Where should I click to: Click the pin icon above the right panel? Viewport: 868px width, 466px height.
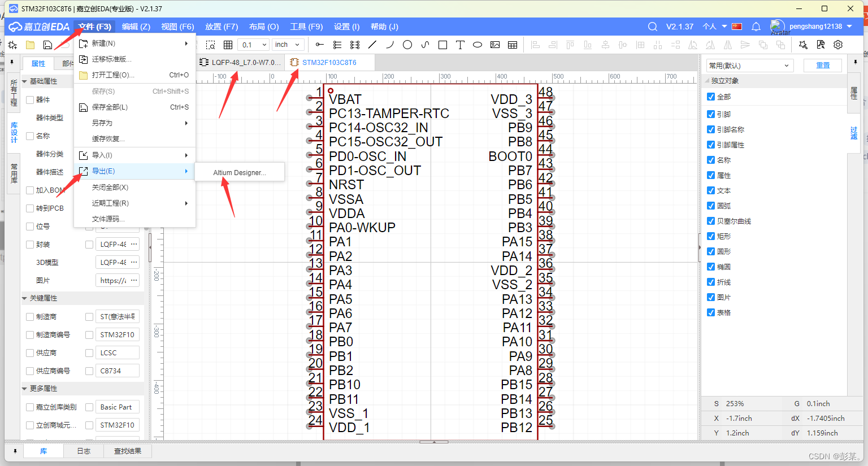coord(855,62)
